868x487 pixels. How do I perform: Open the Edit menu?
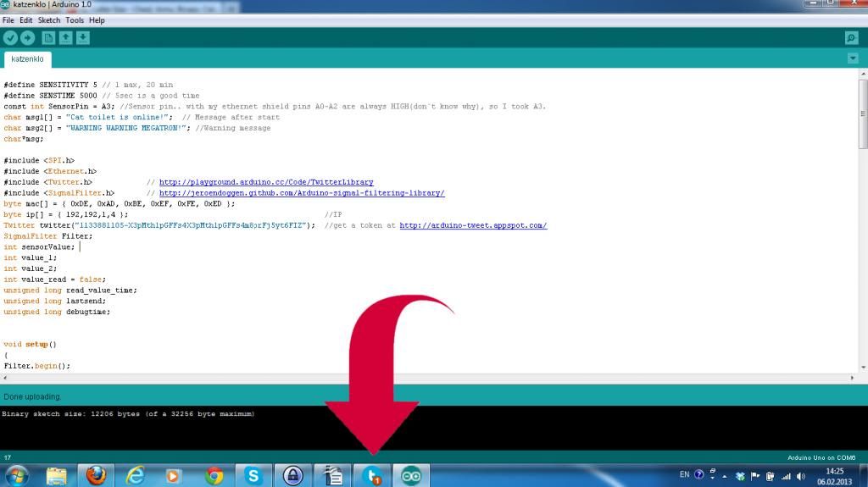[x=26, y=20]
